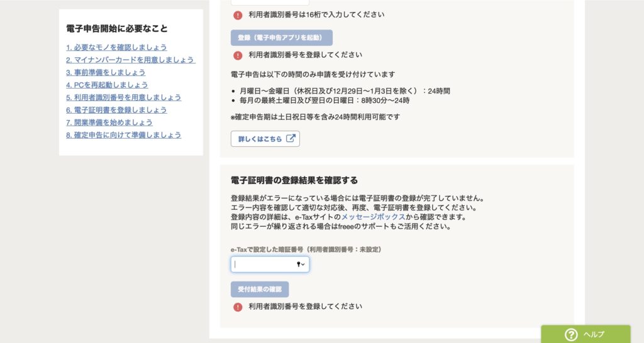This screenshot has height=343, width=644.
Task: Open the メッセージボックス link
Action: (373, 217)
